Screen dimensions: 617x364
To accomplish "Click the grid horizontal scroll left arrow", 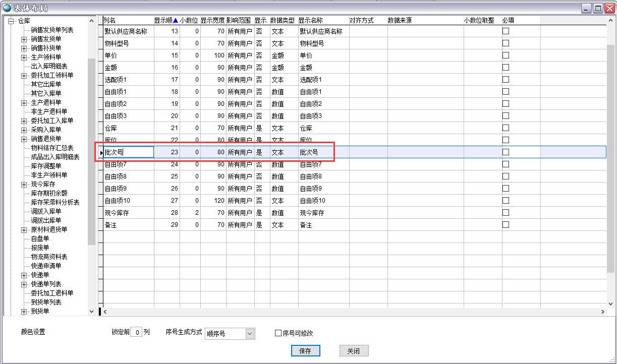I will 105,312.
